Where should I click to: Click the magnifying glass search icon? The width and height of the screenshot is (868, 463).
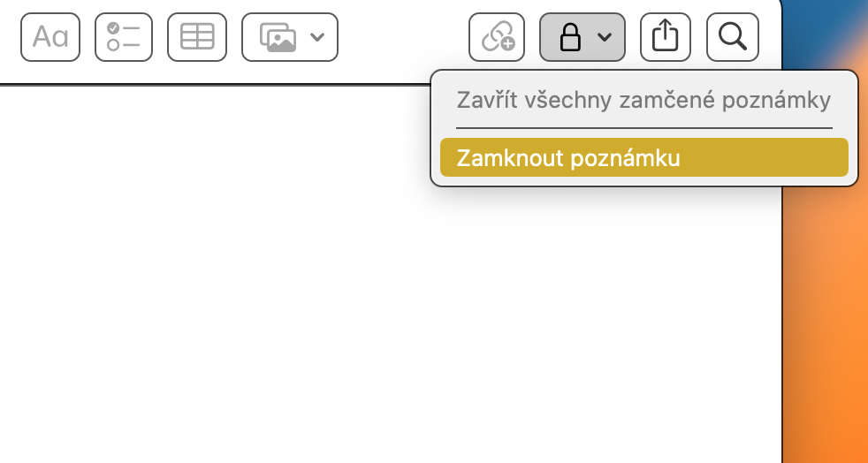click(733, 37)
